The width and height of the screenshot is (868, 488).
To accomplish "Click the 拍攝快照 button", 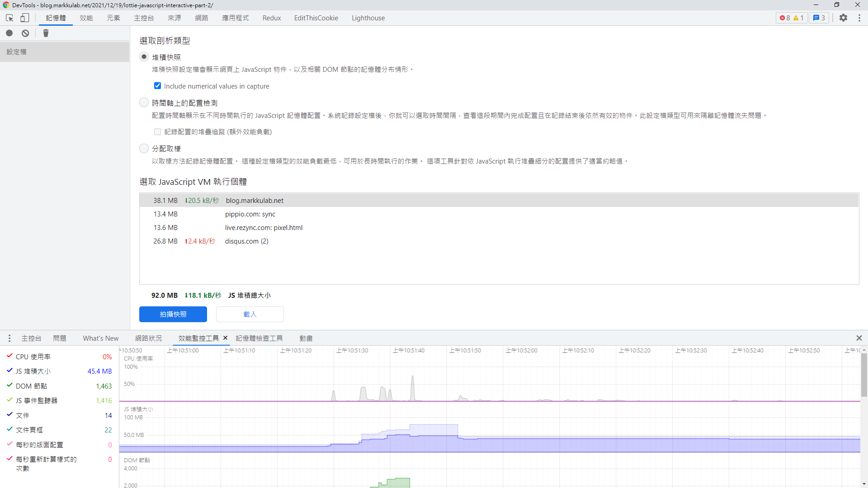I will pyautogui.click(x=173, y=314).
